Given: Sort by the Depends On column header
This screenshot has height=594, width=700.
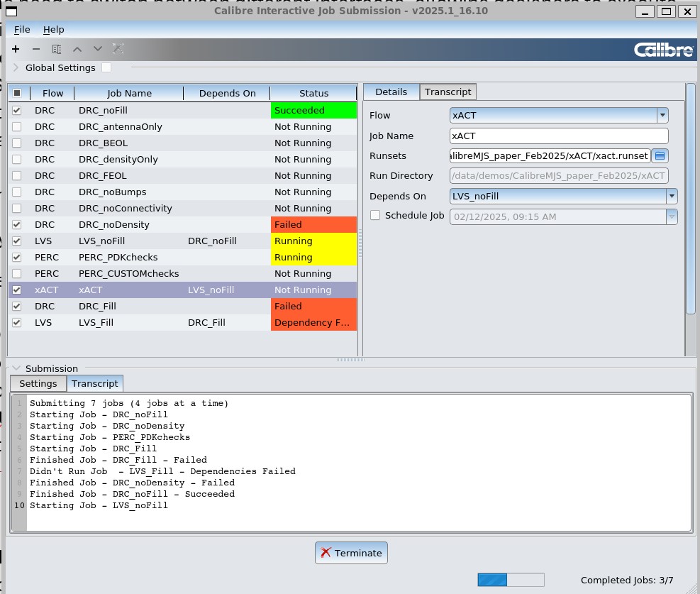Looking at the screenshot, I should coord(227,94).
